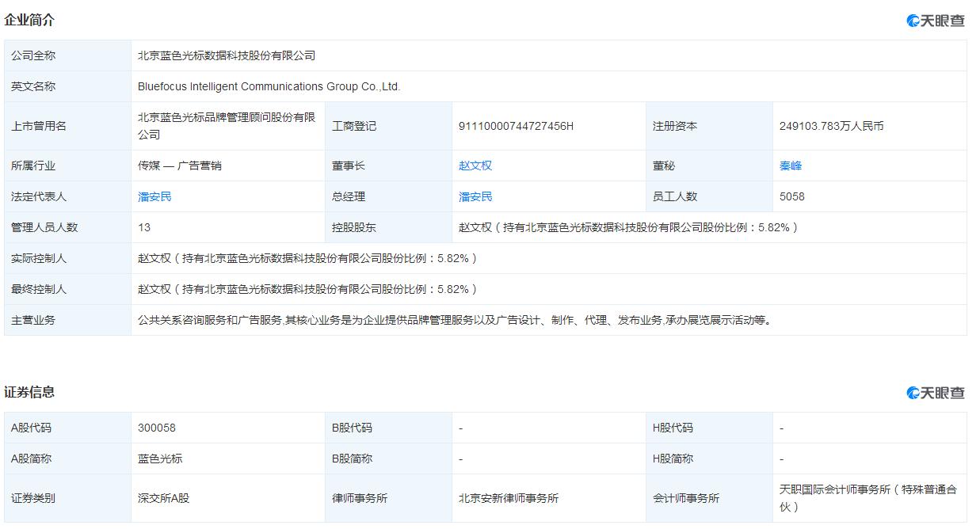
Task: Select the dash value beside H股简称
Action: click(x=782, y=459)
